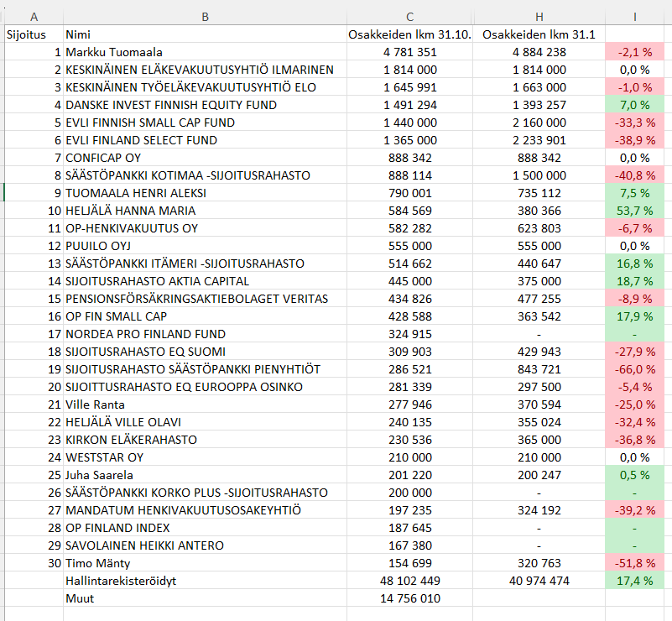The height and width of the screenshot is (621, 672).
Task: Select the "-66,0 %" cell
Action: coord(635,369)
